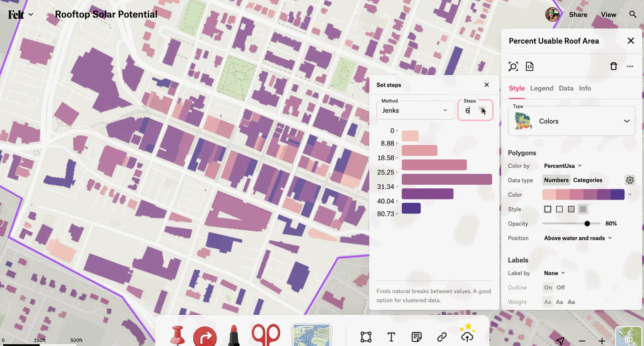Click the Color palette ramp swatch
Viewport: 644px width, 346px height.
point(583,194)
